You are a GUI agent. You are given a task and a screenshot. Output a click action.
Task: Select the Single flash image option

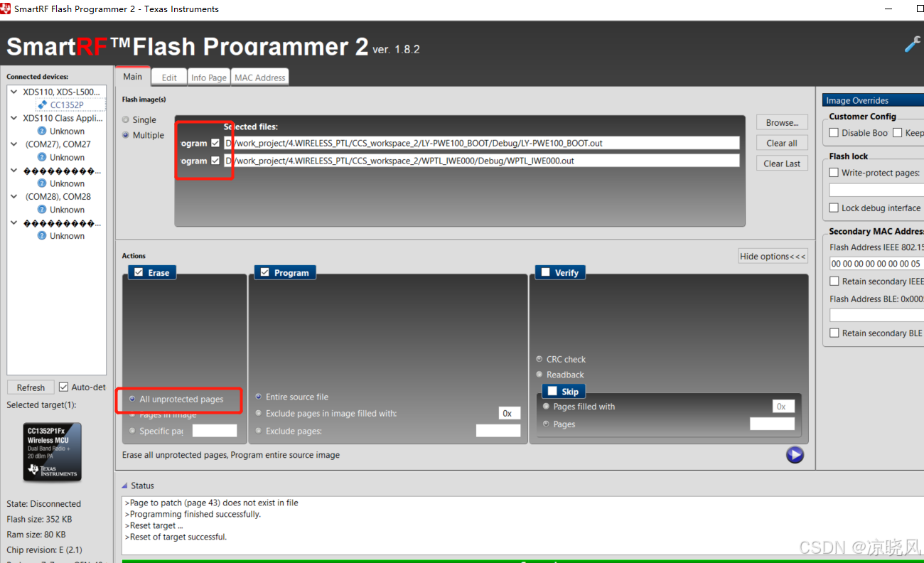[139, 120]
